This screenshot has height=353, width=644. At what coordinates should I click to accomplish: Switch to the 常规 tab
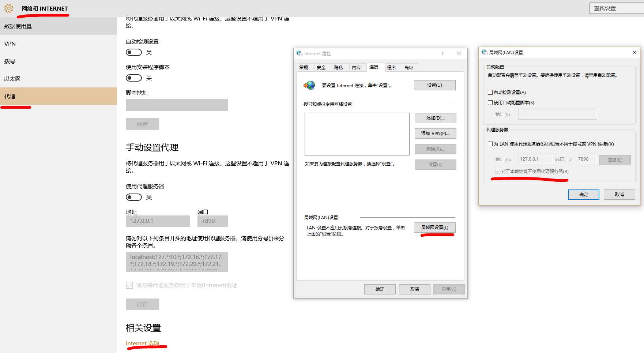point(304,67)
